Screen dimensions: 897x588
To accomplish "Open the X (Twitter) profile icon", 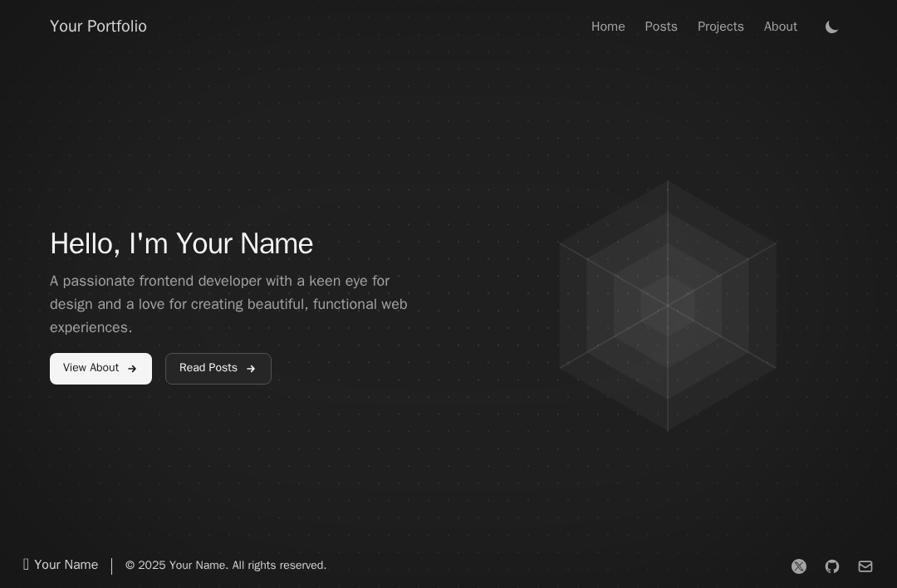I will [799, 566].
